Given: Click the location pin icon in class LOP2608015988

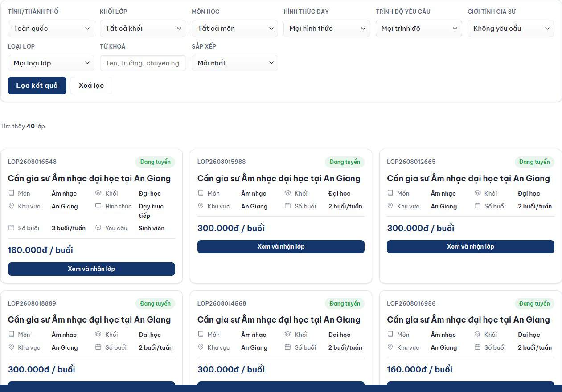Looking at the screenshot, I should click(x=201, y=206).
